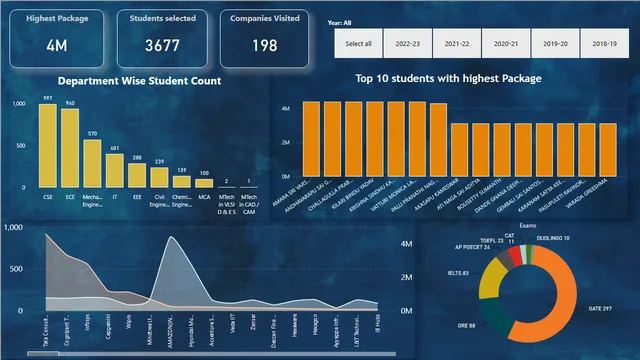This screenshot has width=640, height=360.
Task: Click the AP PGECET 24 label
Action: click(x=472, y=247)
